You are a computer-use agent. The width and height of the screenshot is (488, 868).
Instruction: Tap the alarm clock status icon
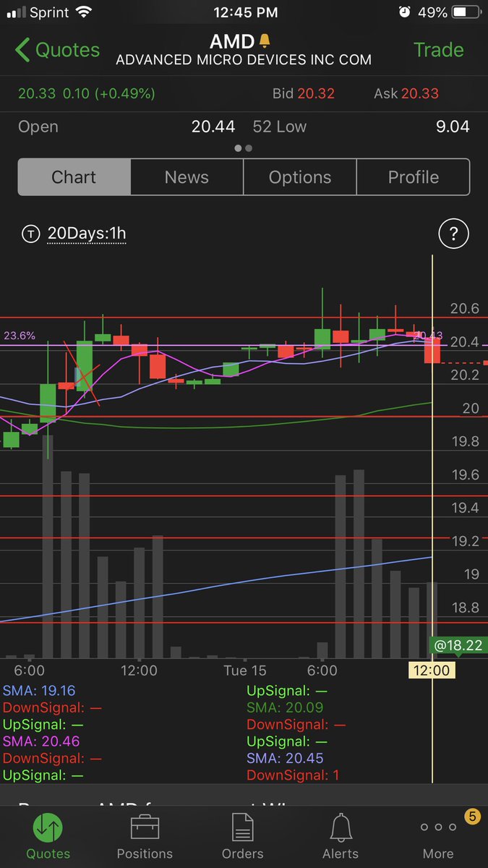405,12
